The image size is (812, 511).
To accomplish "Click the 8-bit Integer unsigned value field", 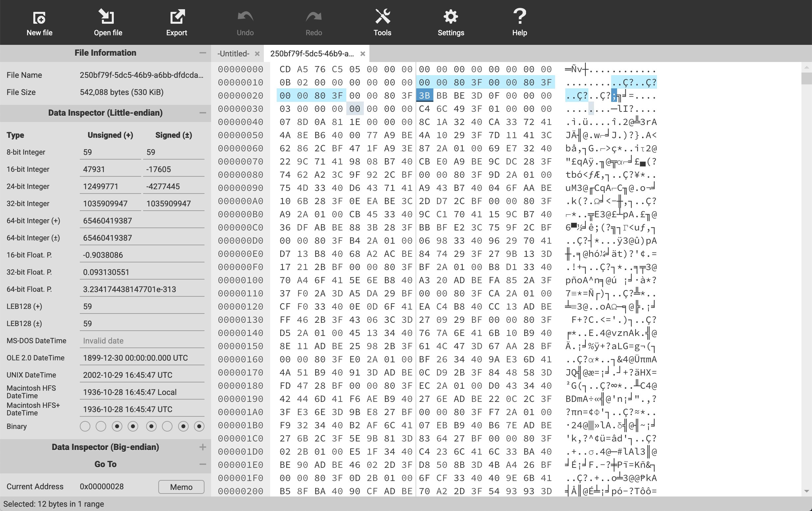I will [110, 152].
